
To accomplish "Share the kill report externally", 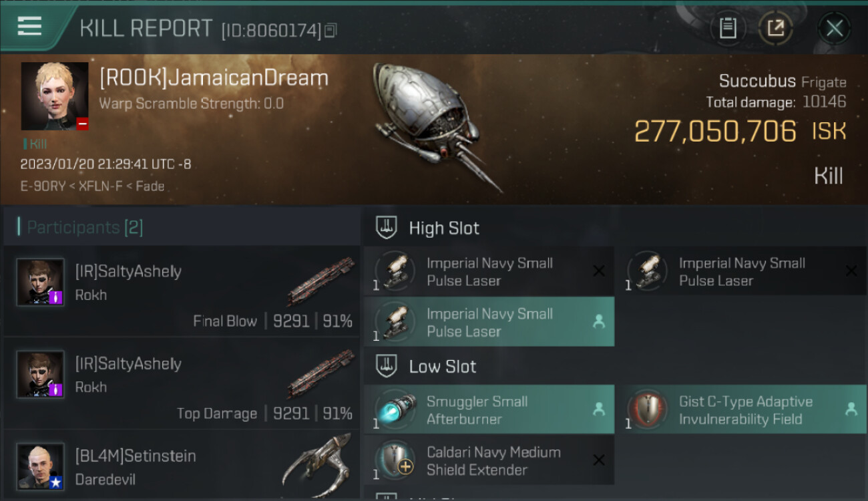I will tap(775, 28).
